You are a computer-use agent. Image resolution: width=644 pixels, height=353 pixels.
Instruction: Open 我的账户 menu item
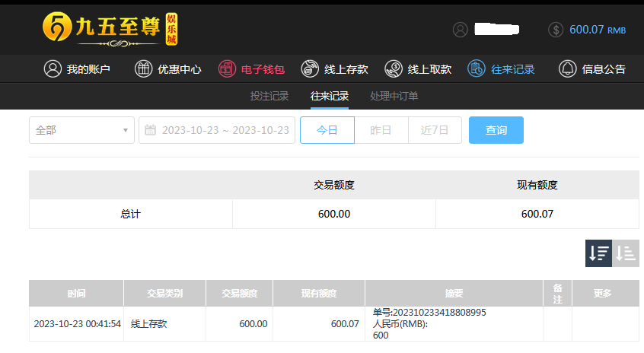[77, 69]
